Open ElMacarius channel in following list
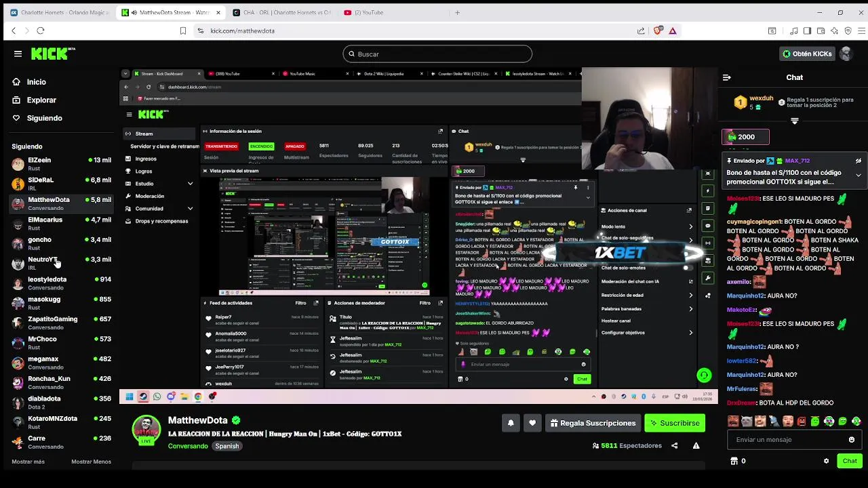 [x=61, y=224]
